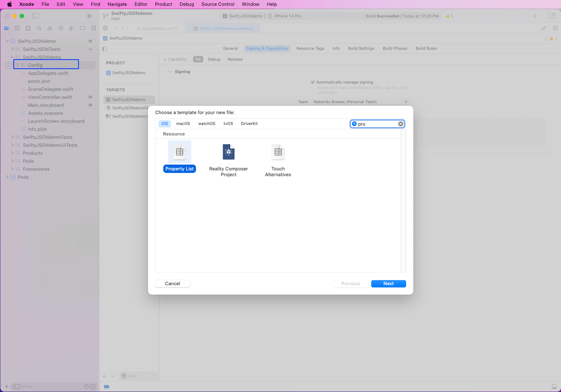Open the Team dropdown menu

(360, 102)
